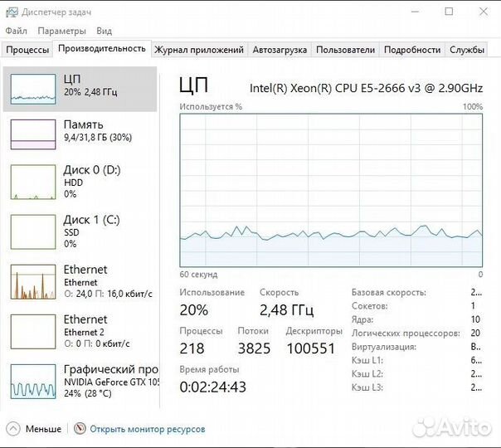This screenshot has height=448, width=501.
Task: Click the ЦП mini graph thumbnail
Action: tap(33, 89)
